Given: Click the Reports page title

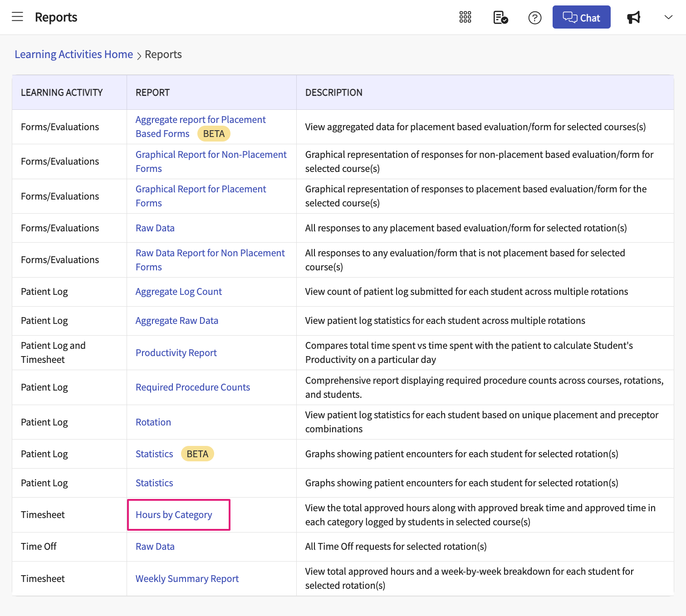Looking at the screenshot, I should click(56, 17).
